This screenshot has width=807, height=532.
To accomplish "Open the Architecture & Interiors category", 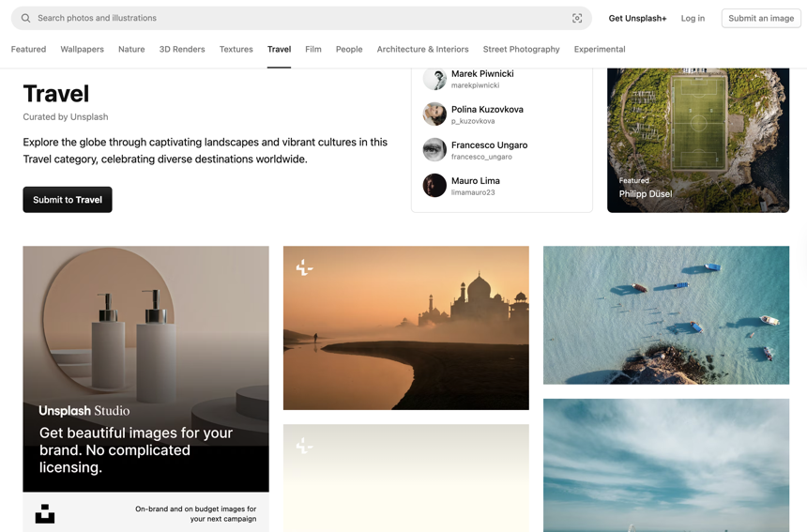I will pyautogui.click(x=422, y=49).
